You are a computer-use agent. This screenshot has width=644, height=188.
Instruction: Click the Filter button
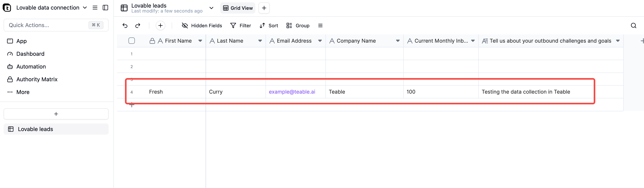[241, 25]
